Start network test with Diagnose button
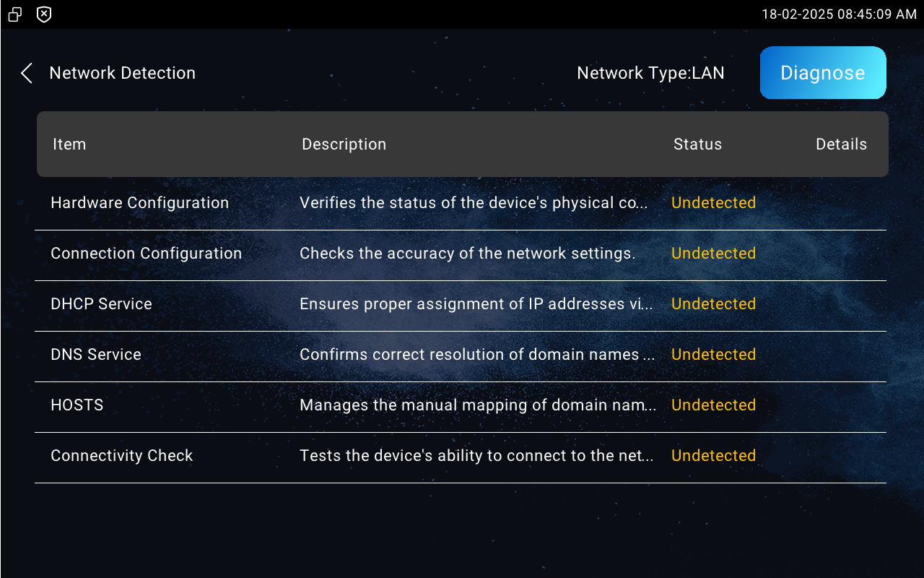Screen dimensions: 924x578 pyautogui.click(x=823, y=73)
